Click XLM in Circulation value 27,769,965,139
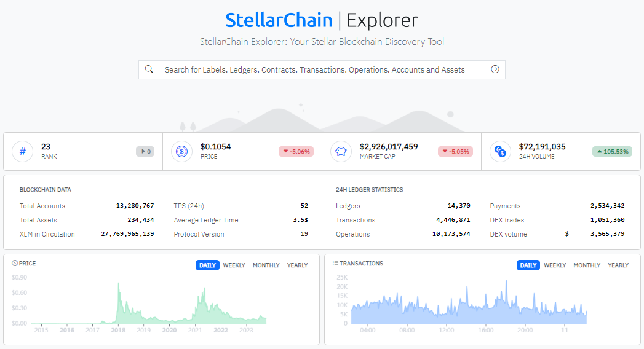 coord(128,234)
